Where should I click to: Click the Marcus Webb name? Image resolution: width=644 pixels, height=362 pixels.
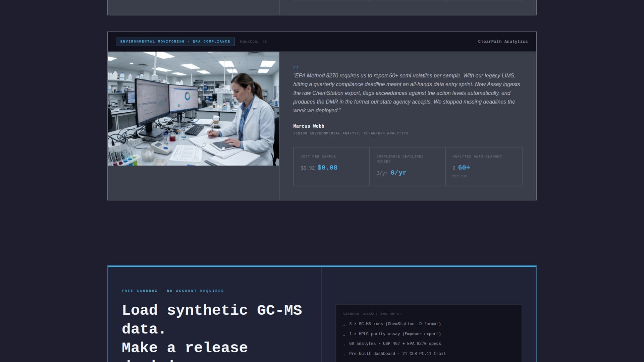pyautogui.click(x=309, y=126)
